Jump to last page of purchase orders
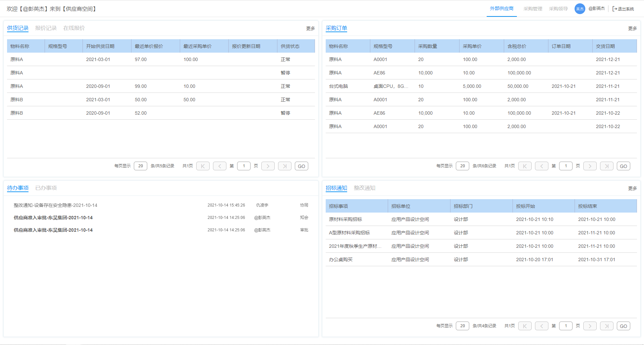The image size is (644, 345). pyautogui.click(x=606, y=166)
